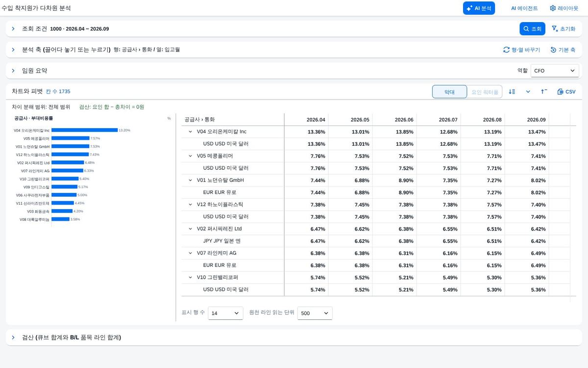
Task: Collapse V02 퍼시픽레진 Ltd row
Action: [191, 229]
